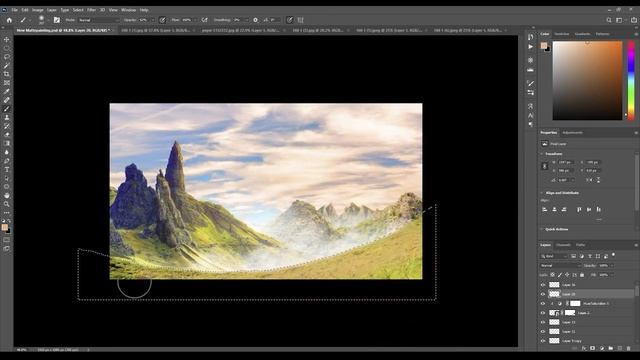Click the add layer mask icon
Screen dimensions: 640x360
[x=593, y=348]
